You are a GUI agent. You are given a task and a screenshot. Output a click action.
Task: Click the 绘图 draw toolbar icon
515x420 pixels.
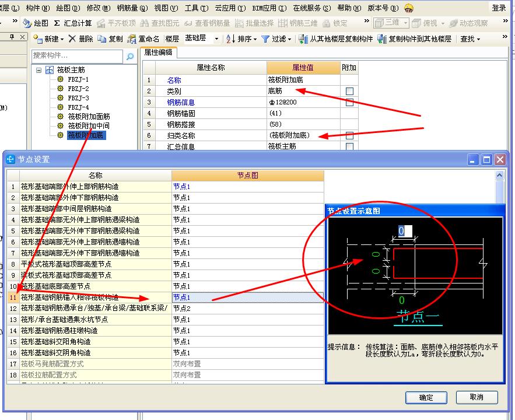27,23
